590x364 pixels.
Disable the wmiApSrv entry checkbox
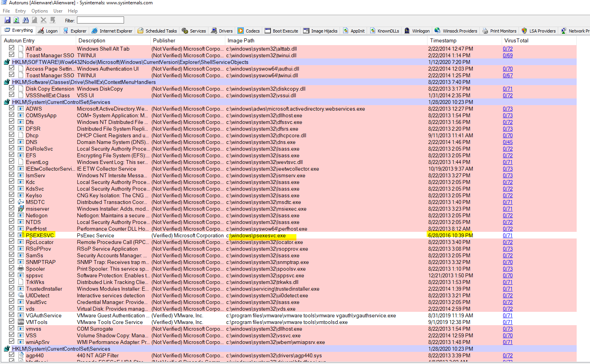click(x=12, y=342)
